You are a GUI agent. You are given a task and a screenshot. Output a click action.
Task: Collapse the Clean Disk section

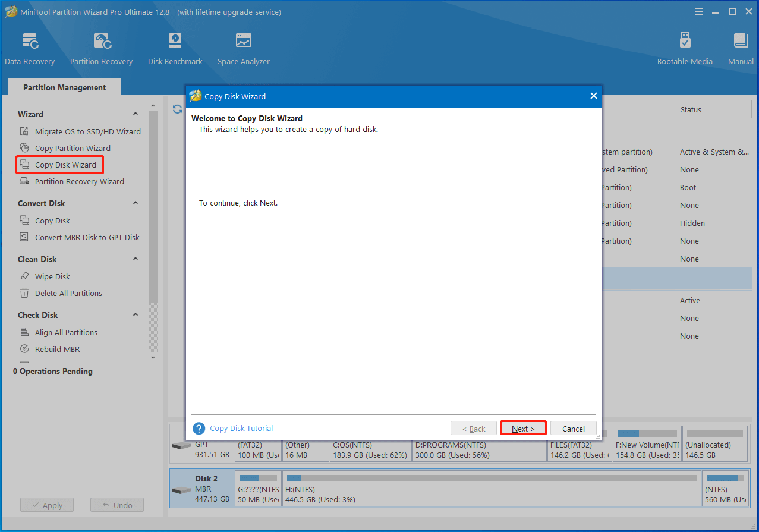pos(136,259)
